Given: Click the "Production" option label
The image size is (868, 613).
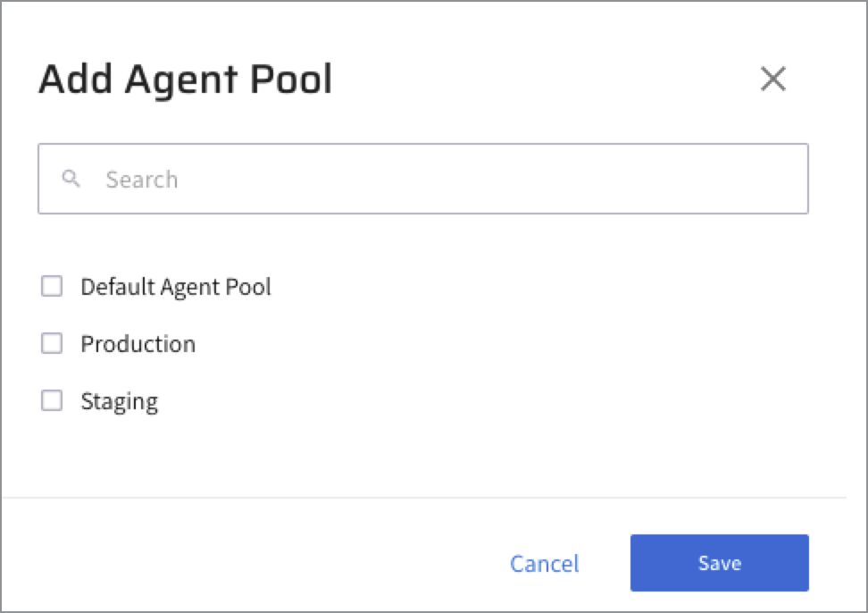Looking at the screenshot, I should (138, 344).
